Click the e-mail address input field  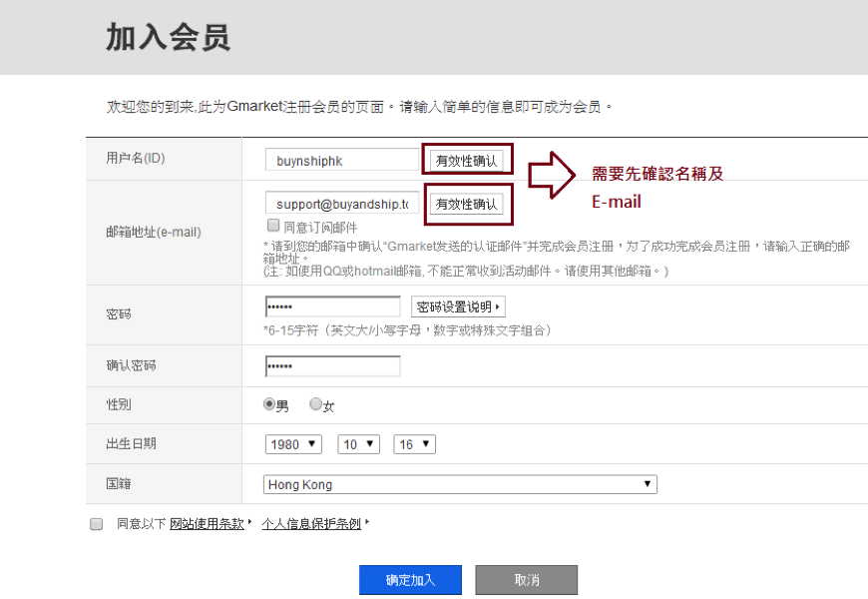(342, 204)
